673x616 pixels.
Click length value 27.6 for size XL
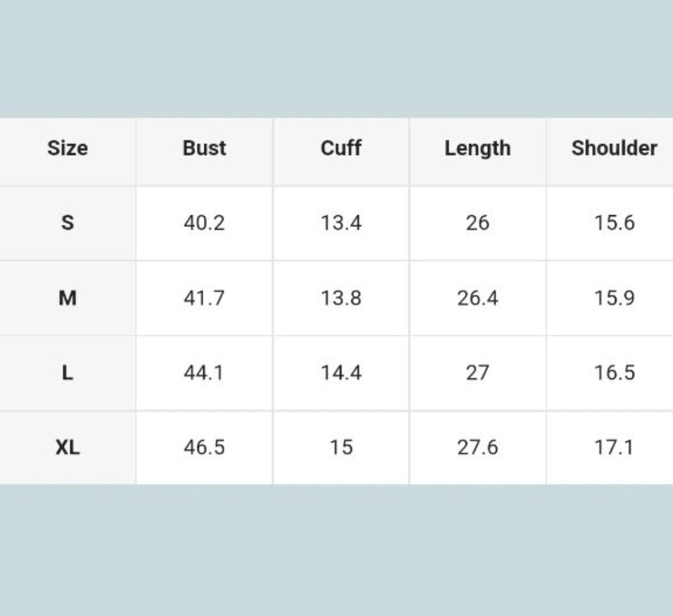point(477,447)
